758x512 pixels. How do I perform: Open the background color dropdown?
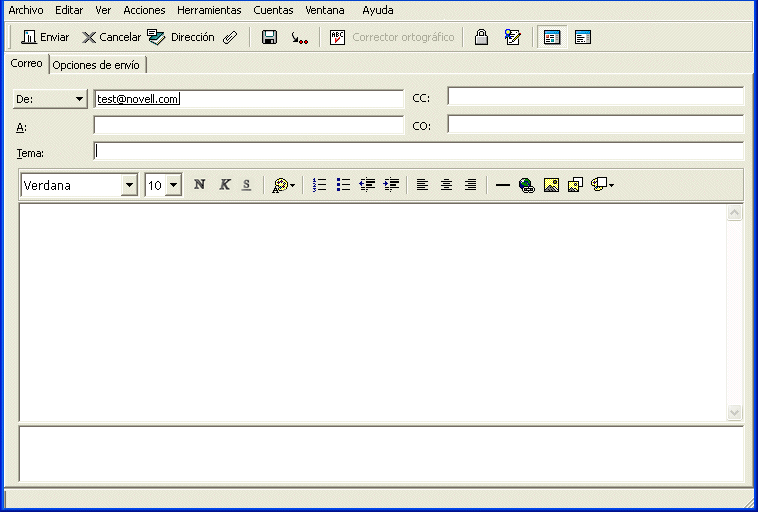pos(602,185)
